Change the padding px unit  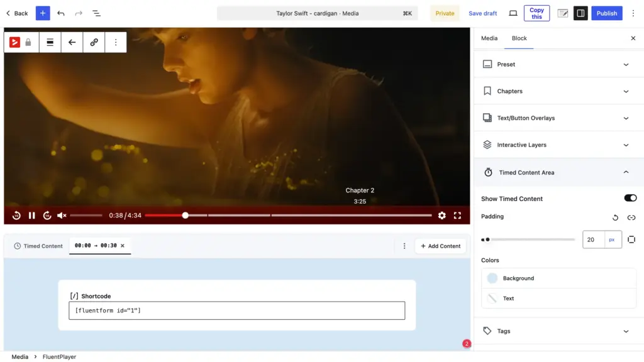pyautogui.click(x=612, y=239)
